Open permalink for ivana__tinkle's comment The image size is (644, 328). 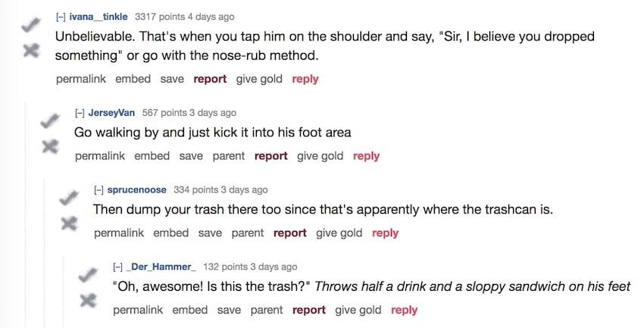pyautogui.click(x=81, y=79)
